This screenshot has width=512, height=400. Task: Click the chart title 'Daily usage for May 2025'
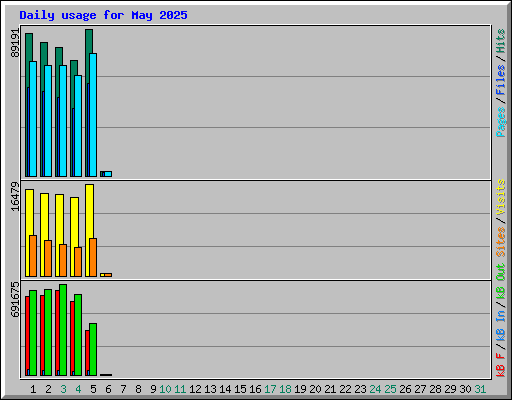coord(103,15)
